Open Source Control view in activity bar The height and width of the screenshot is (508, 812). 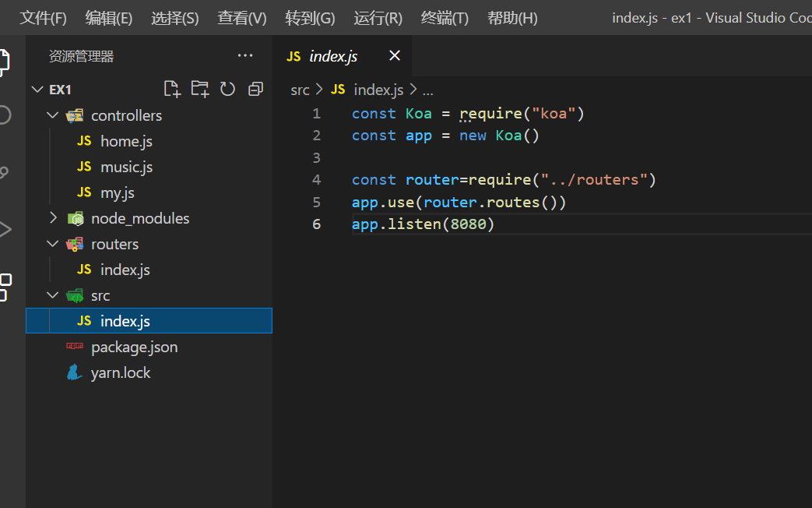click(x=3, y=172)
